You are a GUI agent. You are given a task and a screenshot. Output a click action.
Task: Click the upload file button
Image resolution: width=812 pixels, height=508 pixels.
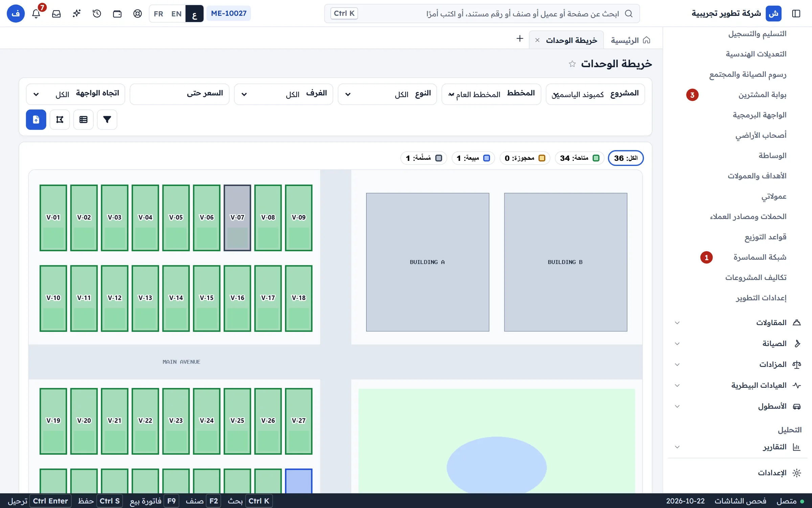[x=36, y=120]
